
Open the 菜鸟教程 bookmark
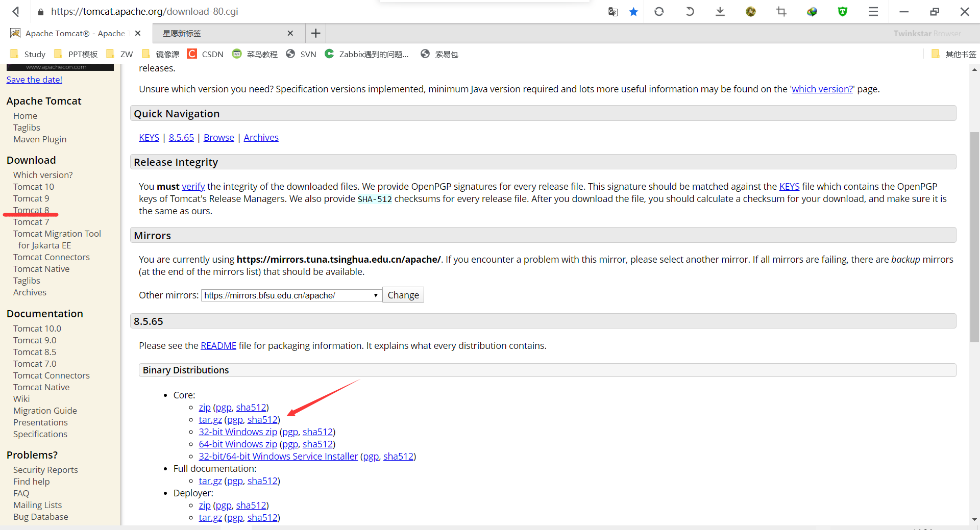tap(255, 54)
